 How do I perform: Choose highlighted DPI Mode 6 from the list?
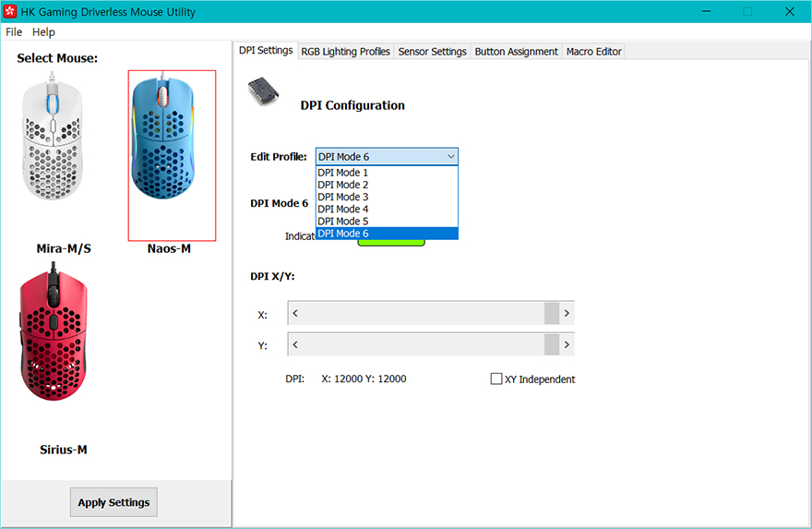387,234
